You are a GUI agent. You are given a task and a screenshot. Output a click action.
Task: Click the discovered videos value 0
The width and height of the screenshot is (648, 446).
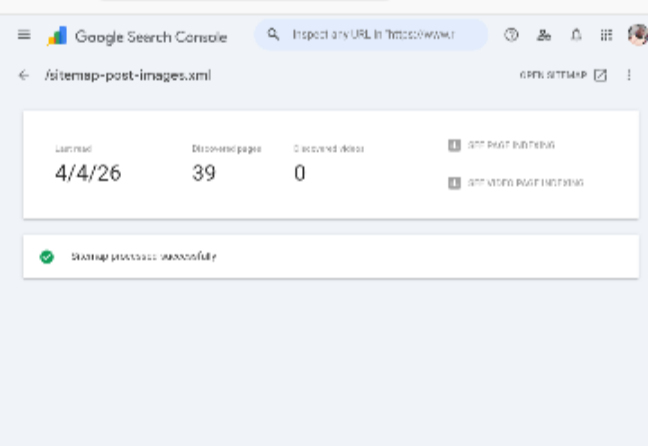(300, 173)
